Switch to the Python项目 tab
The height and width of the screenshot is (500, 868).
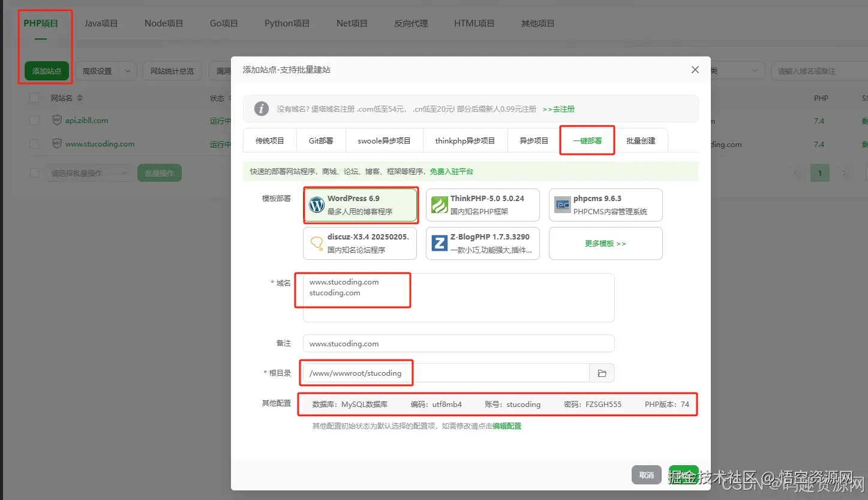(x=287, y=23)
